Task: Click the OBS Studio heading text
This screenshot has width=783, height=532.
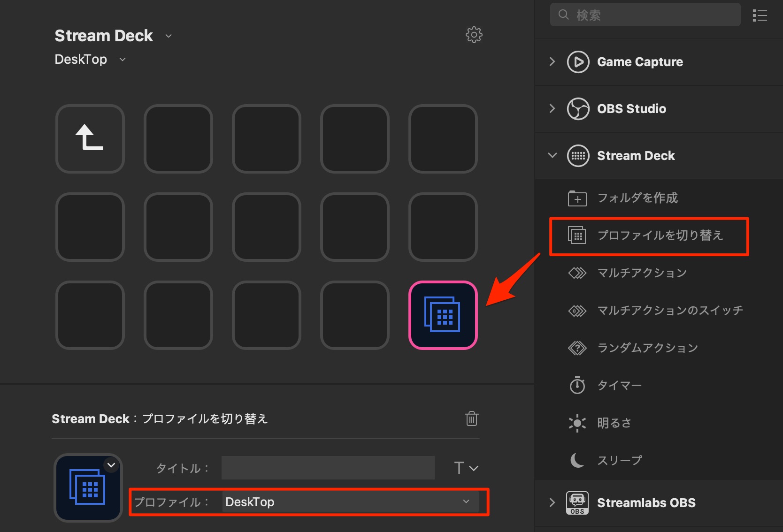Action: (631, 109)
